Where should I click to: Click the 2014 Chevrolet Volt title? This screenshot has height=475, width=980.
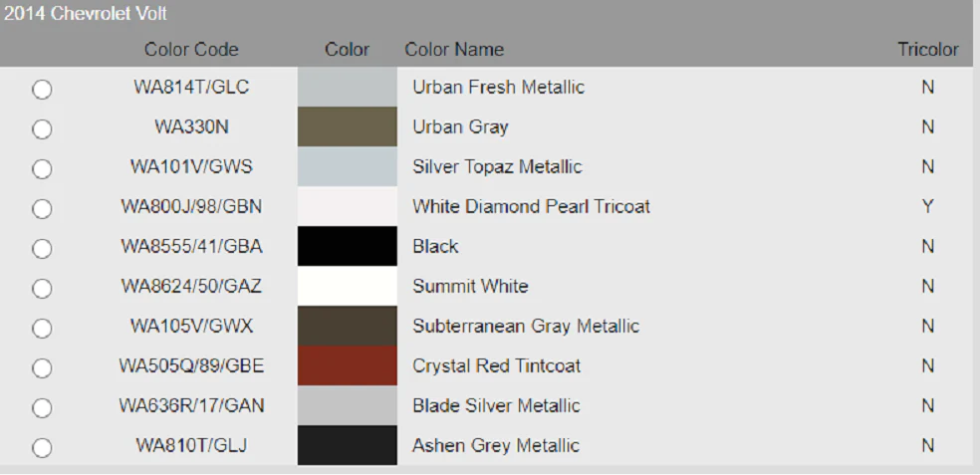tap(86, 13)
